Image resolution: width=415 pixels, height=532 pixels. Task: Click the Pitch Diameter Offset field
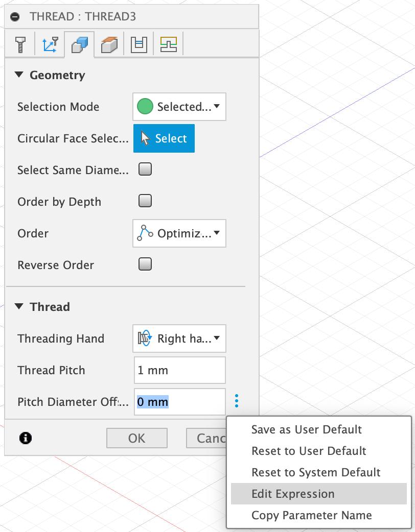pos(180,402)
